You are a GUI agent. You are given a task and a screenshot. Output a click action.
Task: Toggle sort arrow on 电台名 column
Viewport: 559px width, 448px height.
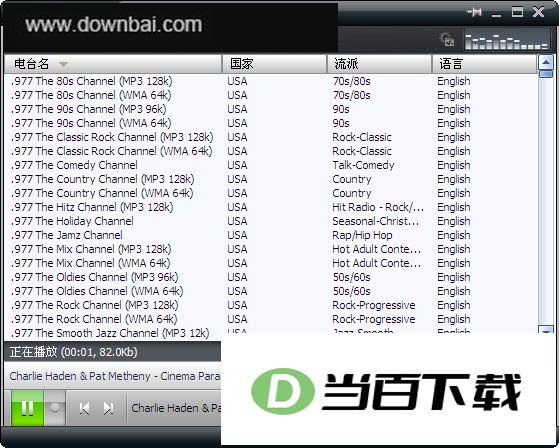63,64
